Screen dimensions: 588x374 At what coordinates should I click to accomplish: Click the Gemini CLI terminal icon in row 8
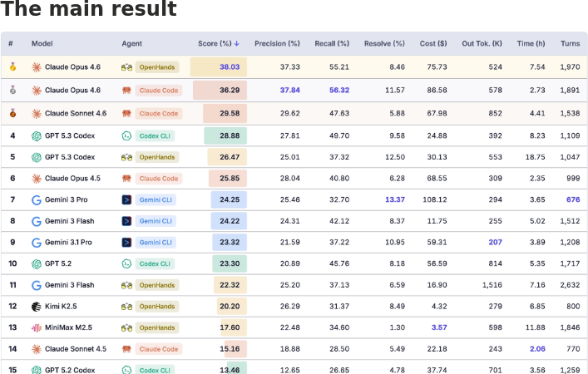click(x=126, y=221)
